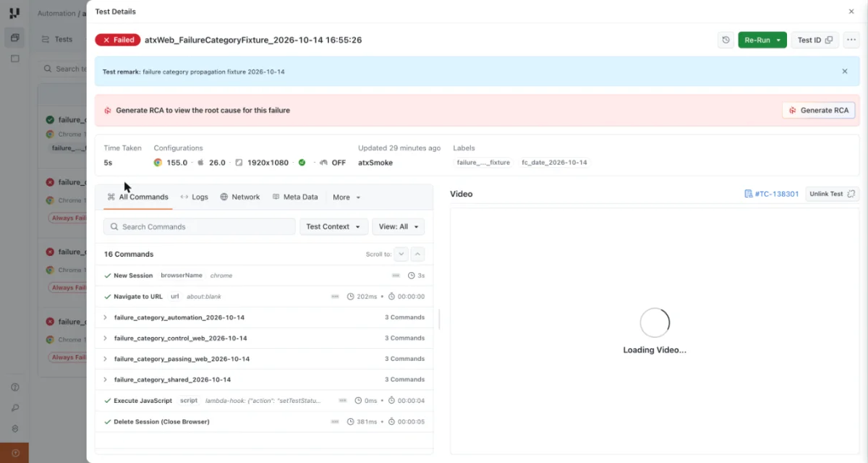Open the three-dots more options menu
Image resolution: width=868 pixels, height=463 pixels.
[851, 40]
